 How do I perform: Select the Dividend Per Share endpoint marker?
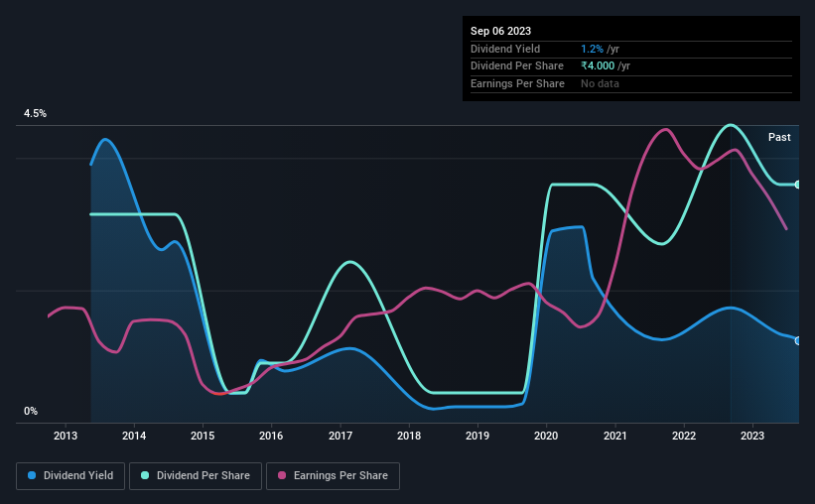pyautogui.click(x=798, y=185)
